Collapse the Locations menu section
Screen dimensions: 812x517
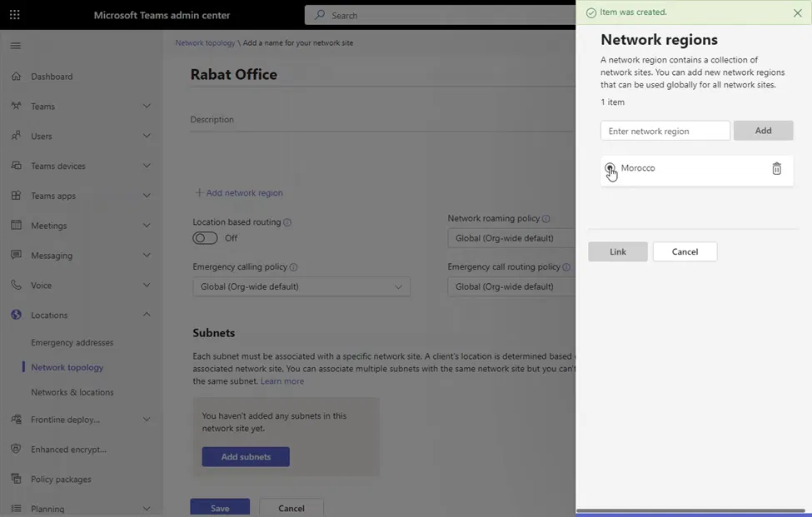point(147,315)
